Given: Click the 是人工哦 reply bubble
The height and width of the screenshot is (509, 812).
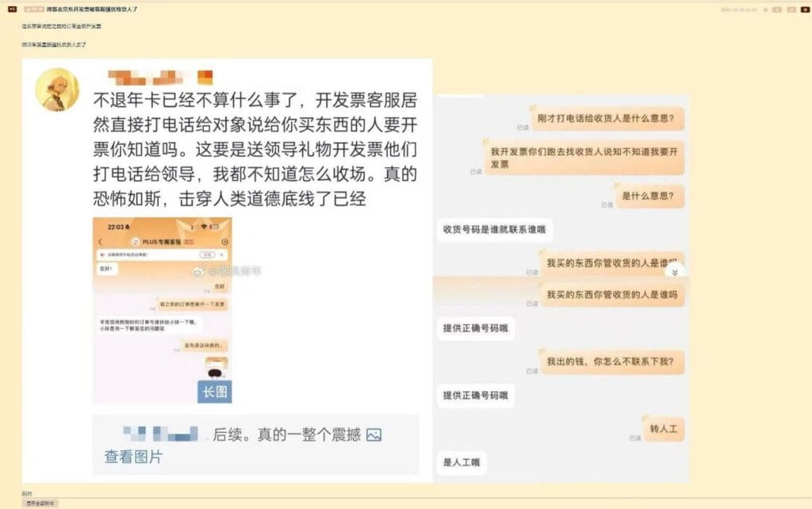Looking at the screenshot, I should click(462, 462).
